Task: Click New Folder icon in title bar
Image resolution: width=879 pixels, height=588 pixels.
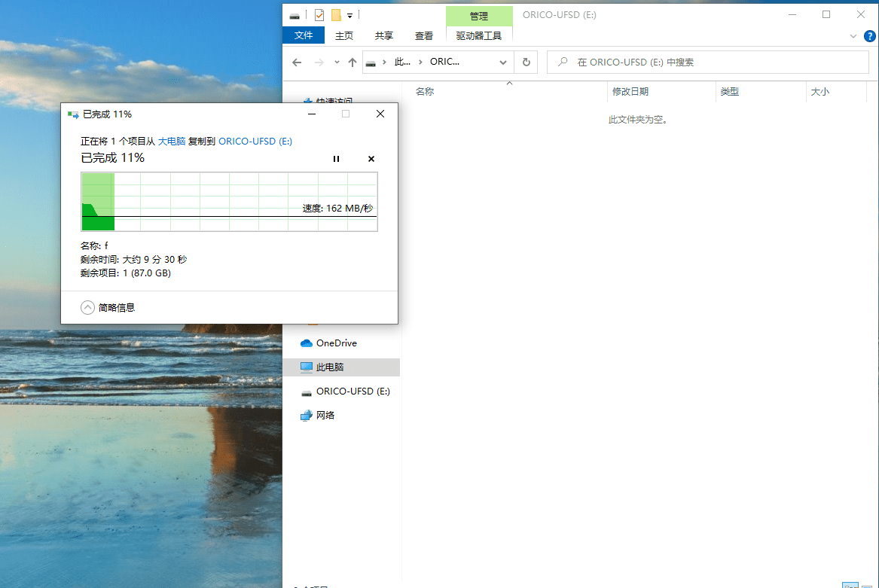Action: pos(336,15)
